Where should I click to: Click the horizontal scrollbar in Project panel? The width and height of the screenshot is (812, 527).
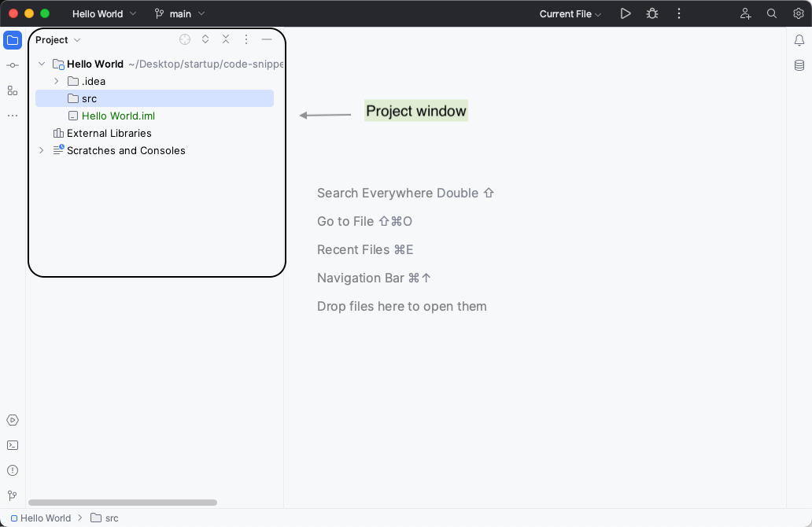pyautogui.click(x=123, y=502)
